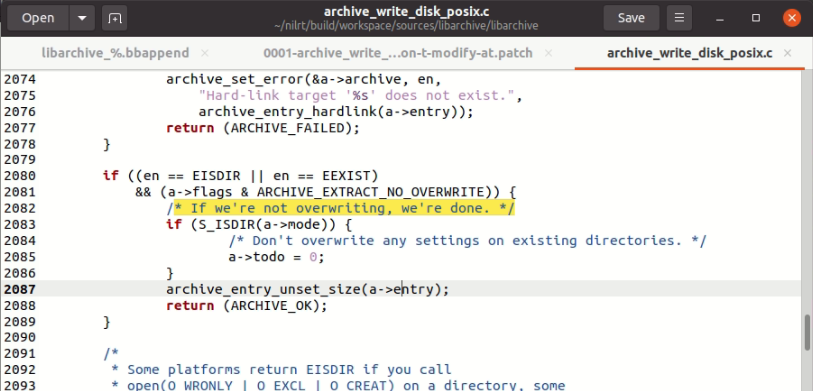Image resolution: width=813 pixels, height=391 pixels.
Task: Close the window with the orange X button
Action: [x=792, y=18]
